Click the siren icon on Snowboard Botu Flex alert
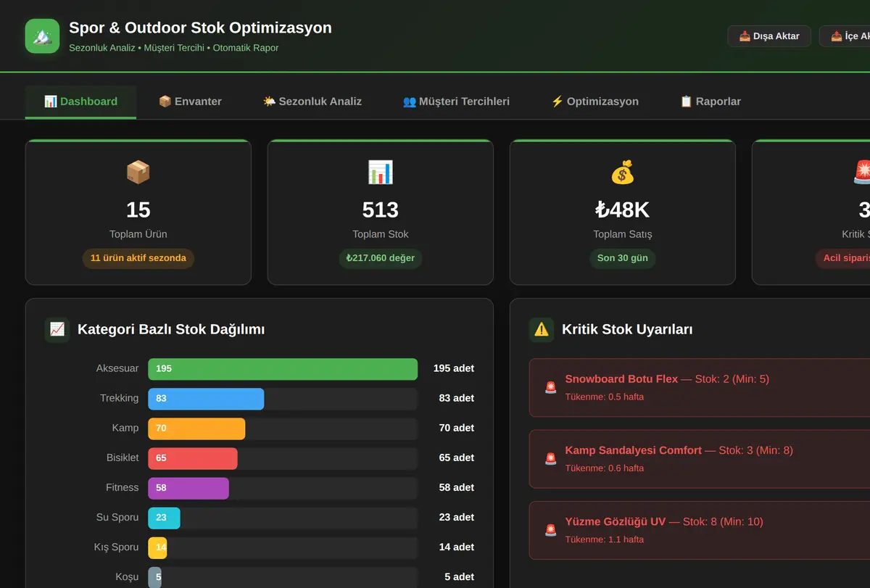870x588 pixels. point(551,387)
